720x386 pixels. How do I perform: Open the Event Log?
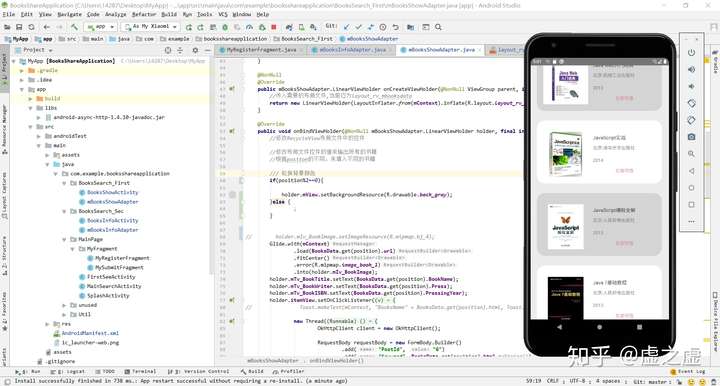(688, 372)
